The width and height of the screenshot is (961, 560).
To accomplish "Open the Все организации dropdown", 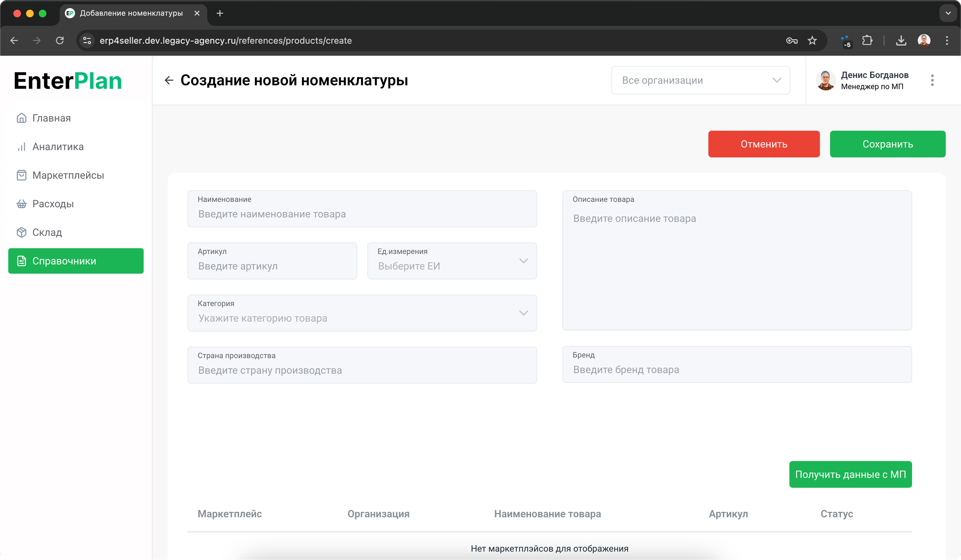I will 701,80.
